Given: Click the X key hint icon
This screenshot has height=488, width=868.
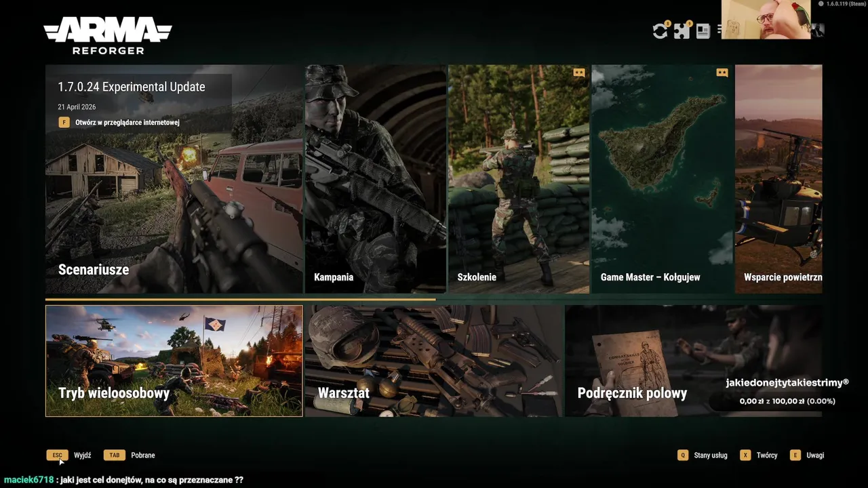Looking at the screenshot, I should click(745, 455).
